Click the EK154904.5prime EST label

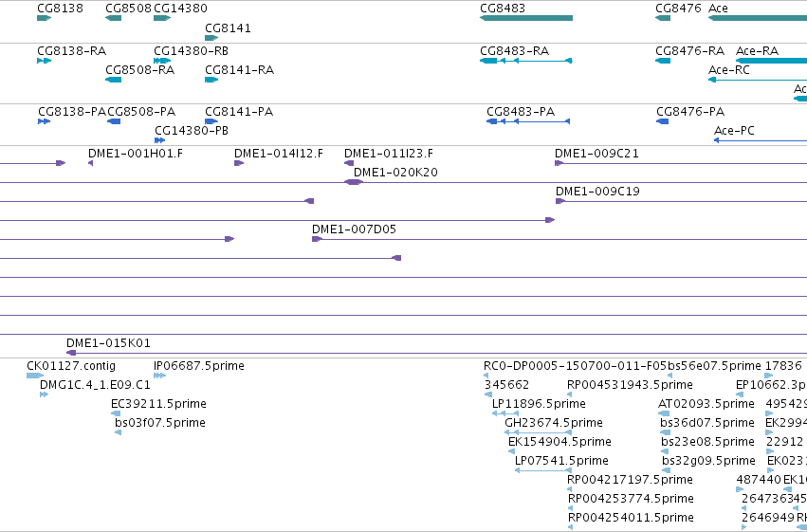(x=559, y=442)
